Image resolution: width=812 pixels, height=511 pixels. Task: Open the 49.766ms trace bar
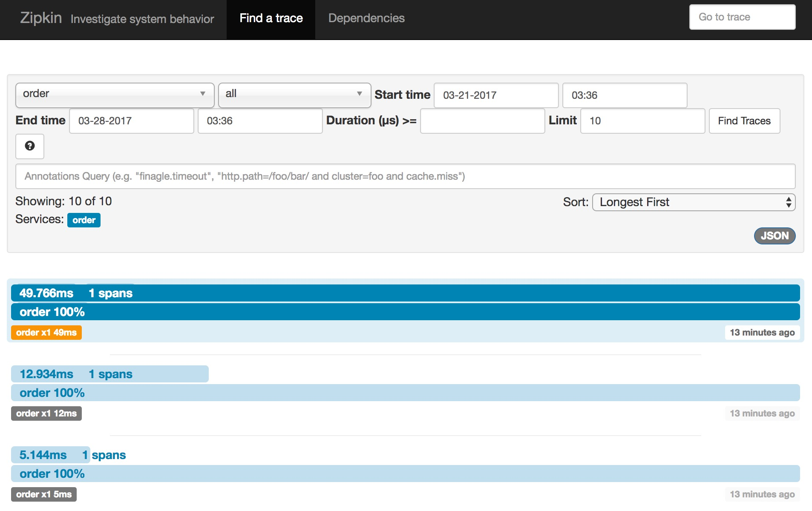[405, 293]
